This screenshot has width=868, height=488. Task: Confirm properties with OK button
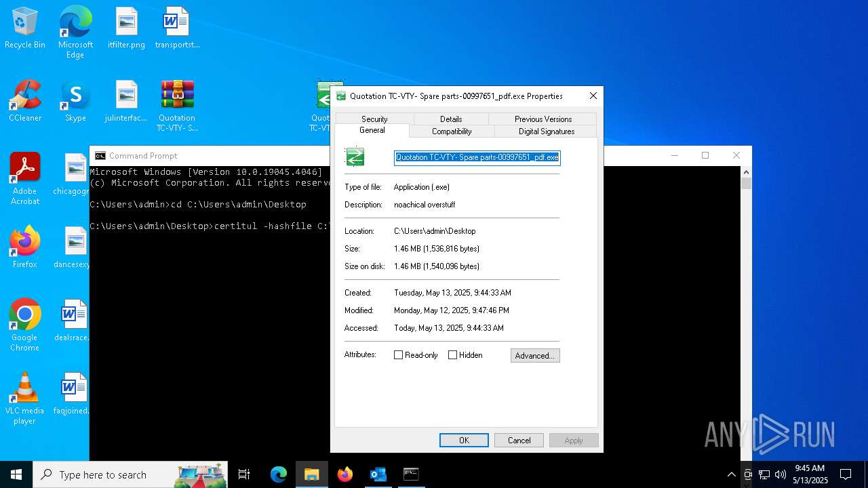pos(464,441)
